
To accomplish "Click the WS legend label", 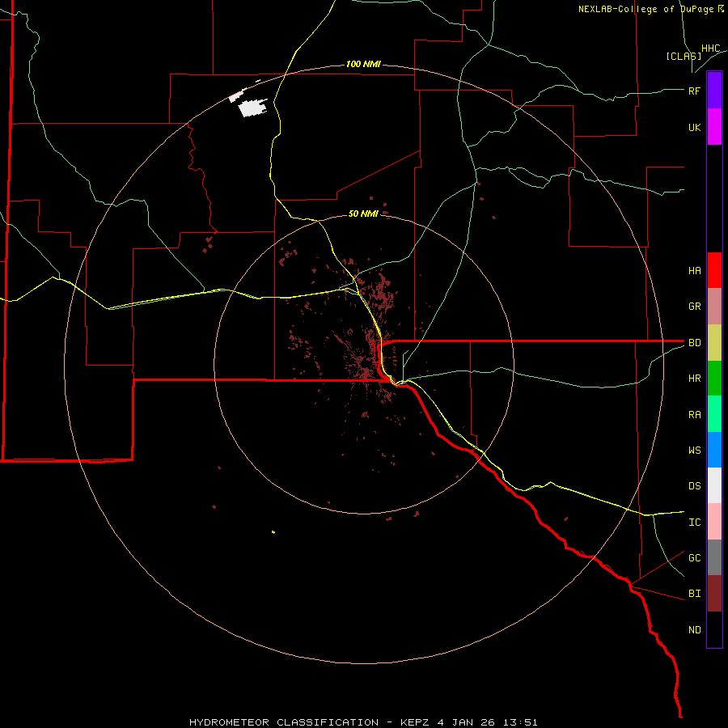I will tap(694, 450).
